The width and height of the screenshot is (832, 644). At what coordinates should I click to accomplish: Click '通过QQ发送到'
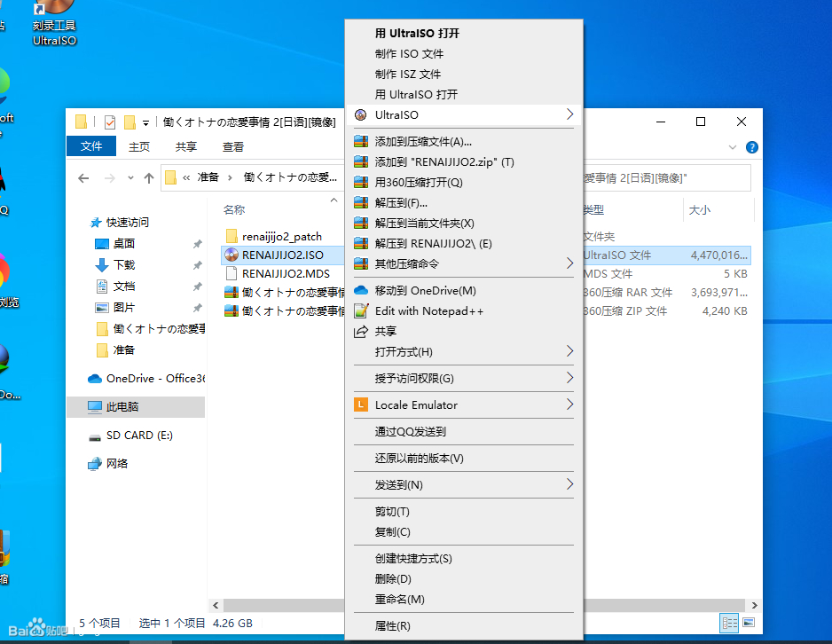pos(464,432)
